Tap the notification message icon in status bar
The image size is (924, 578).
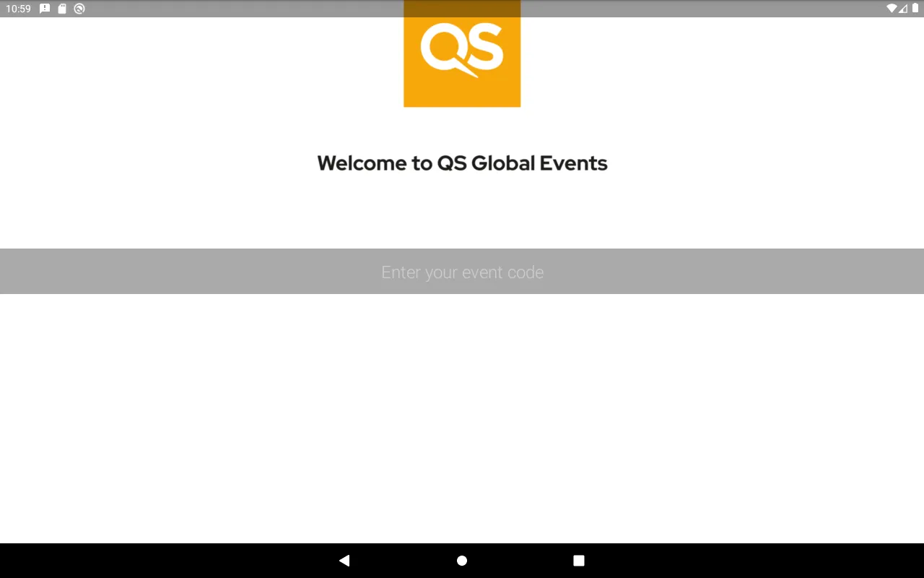(x=45, y=9)
